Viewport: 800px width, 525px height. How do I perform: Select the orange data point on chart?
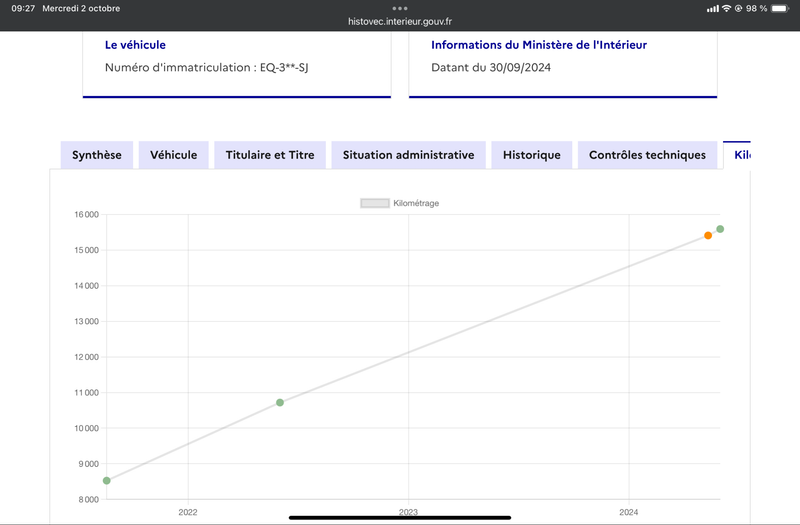pyautogui.click(x=708, y=235)
